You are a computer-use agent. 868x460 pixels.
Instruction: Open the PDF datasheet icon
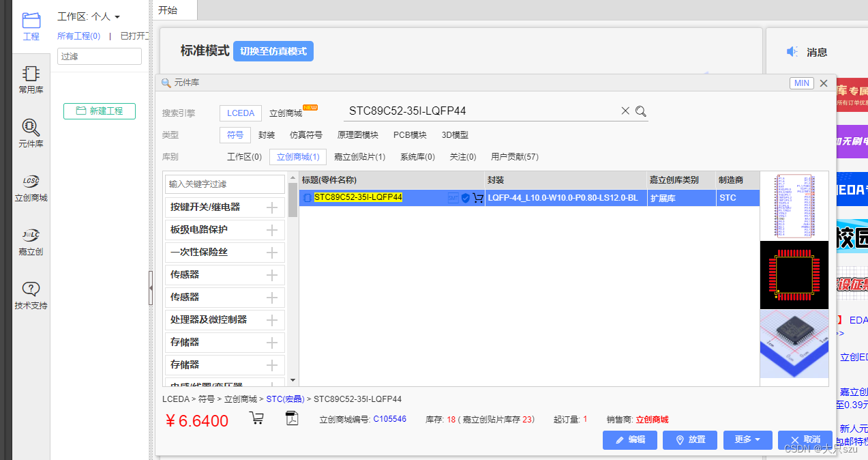point(292,418)
